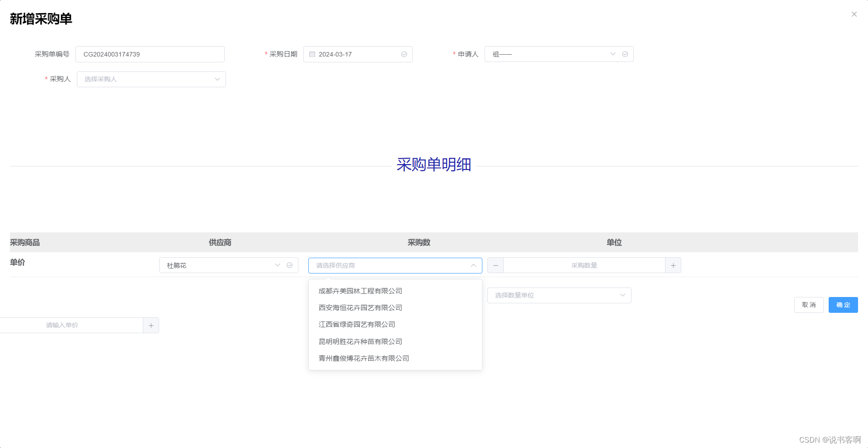The height and width of the screenshot is (448, 868).
Task: Click the 采购单编号 input field
Action: point(150,54)
